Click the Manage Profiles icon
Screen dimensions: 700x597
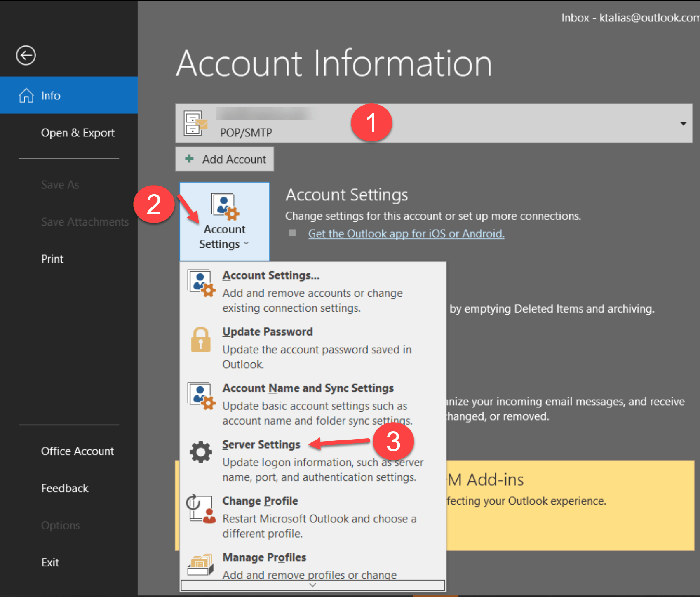tap(201, 565)
